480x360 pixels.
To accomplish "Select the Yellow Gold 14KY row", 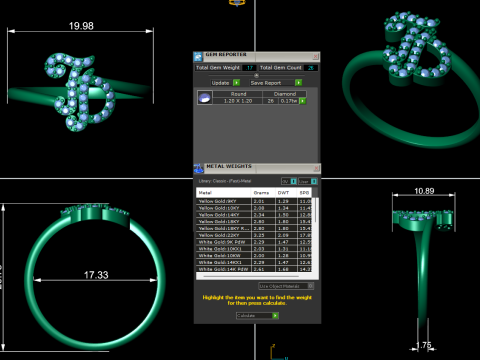I will [254, 215].
